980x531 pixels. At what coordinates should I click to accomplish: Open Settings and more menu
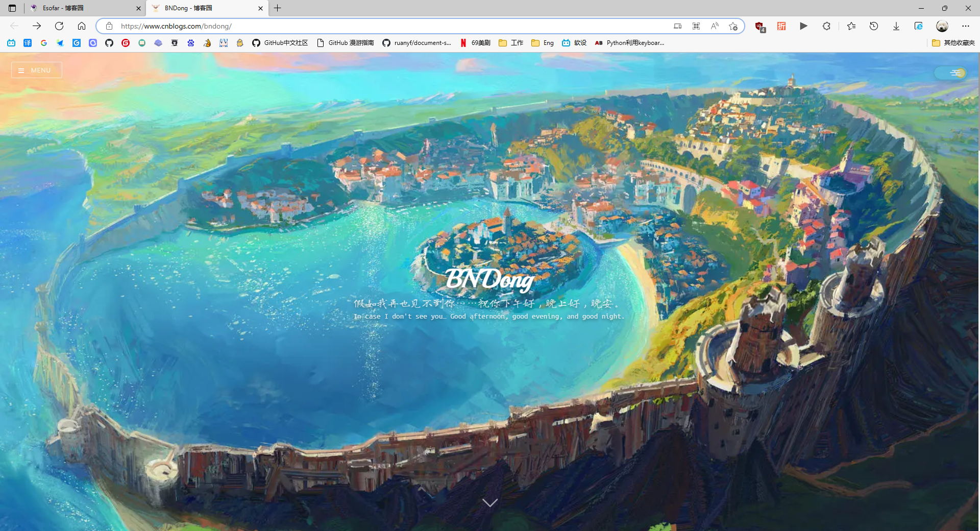click(966, 26)
